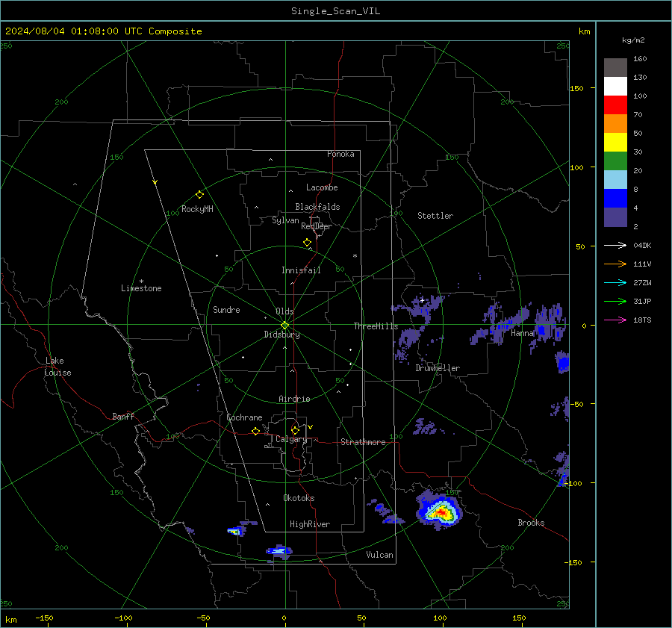Click the Banff label
Viewport: 672px width, 628px height.
click(x=123, y=416)
